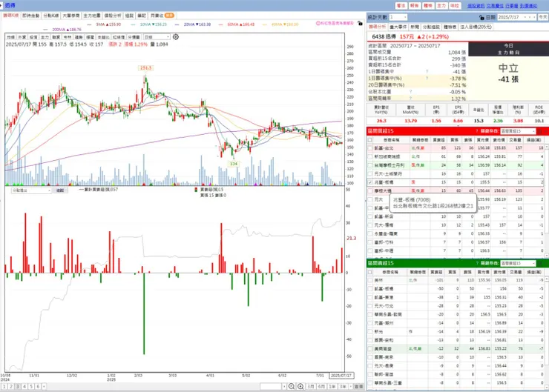
Task: Open 個股資料 link
Action: coord(476,6)
